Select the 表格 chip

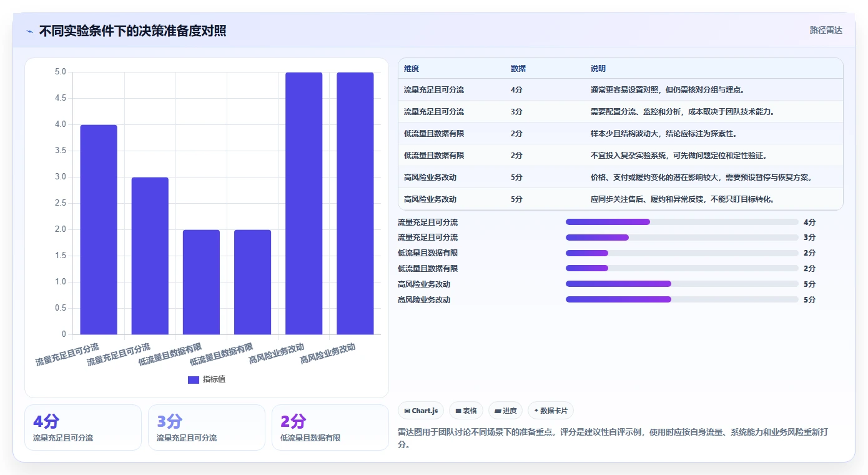point(466,411)
